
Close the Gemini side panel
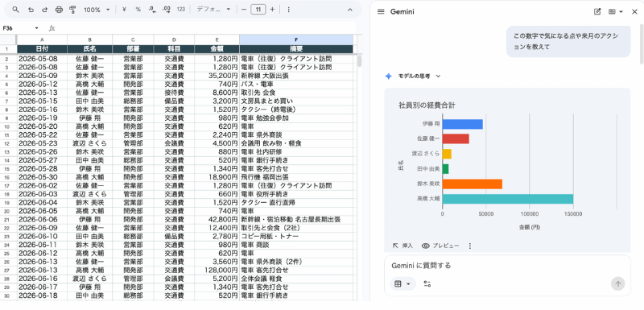point(634,12)
